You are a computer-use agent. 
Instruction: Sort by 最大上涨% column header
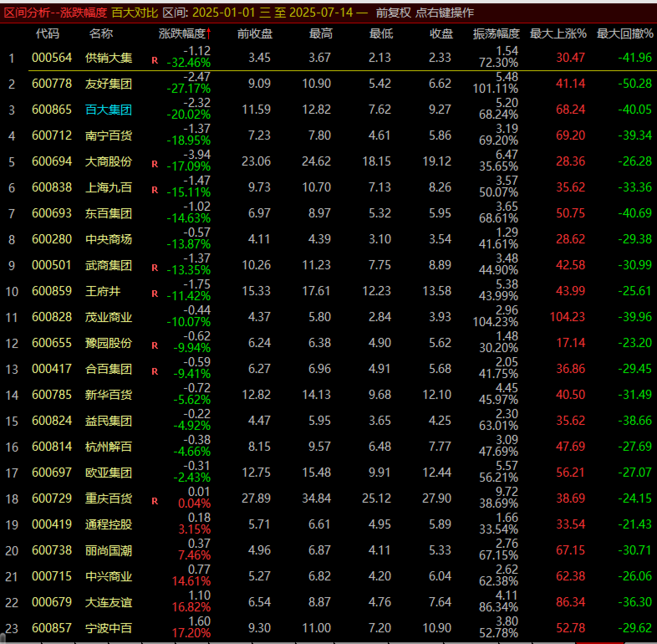[558, 33]
